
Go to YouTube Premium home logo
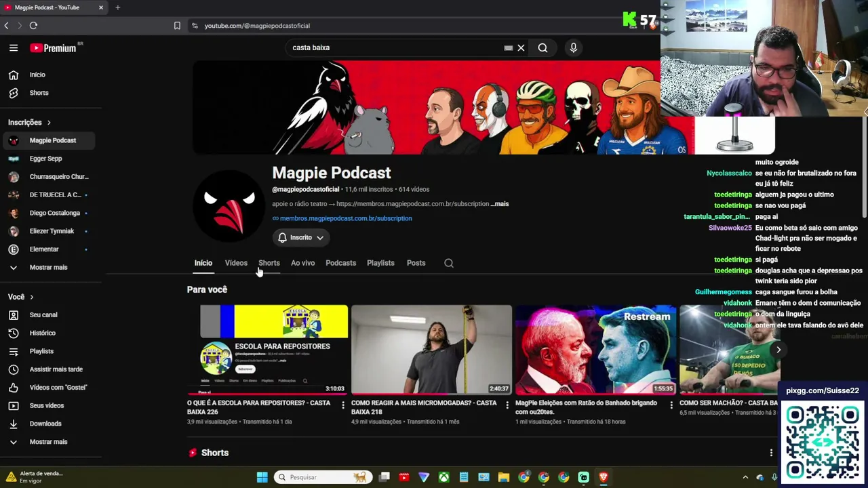[54, 48]
